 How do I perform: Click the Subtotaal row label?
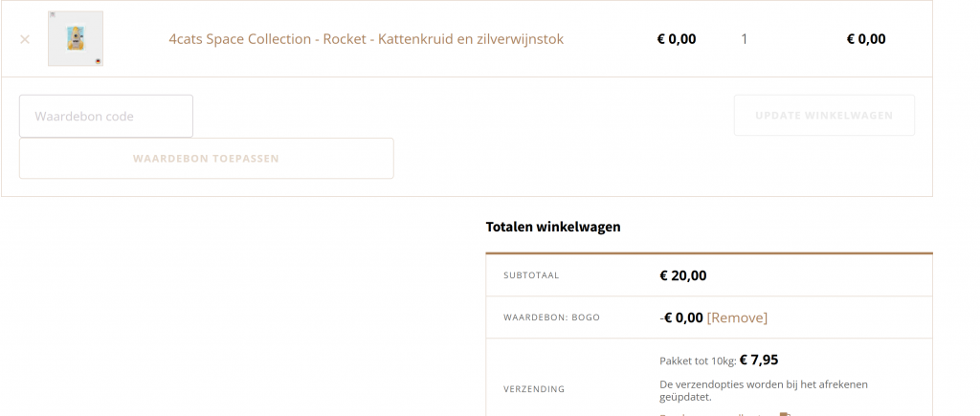click(531, 275)
